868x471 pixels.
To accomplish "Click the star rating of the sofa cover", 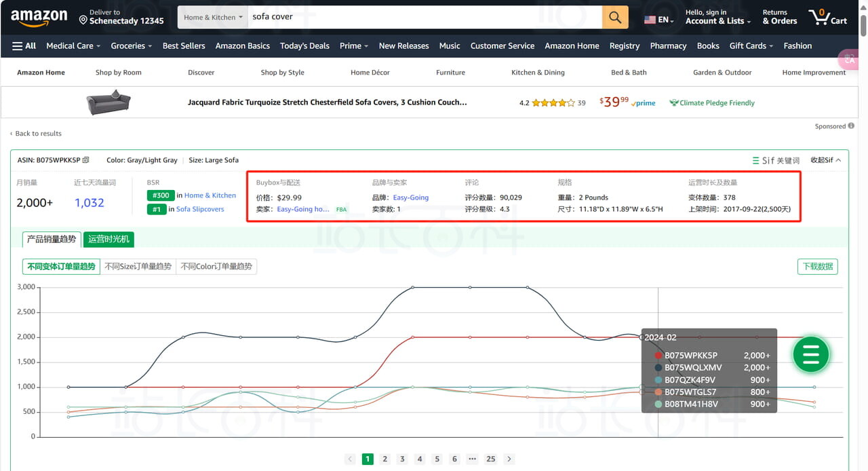I will point(553,103).
